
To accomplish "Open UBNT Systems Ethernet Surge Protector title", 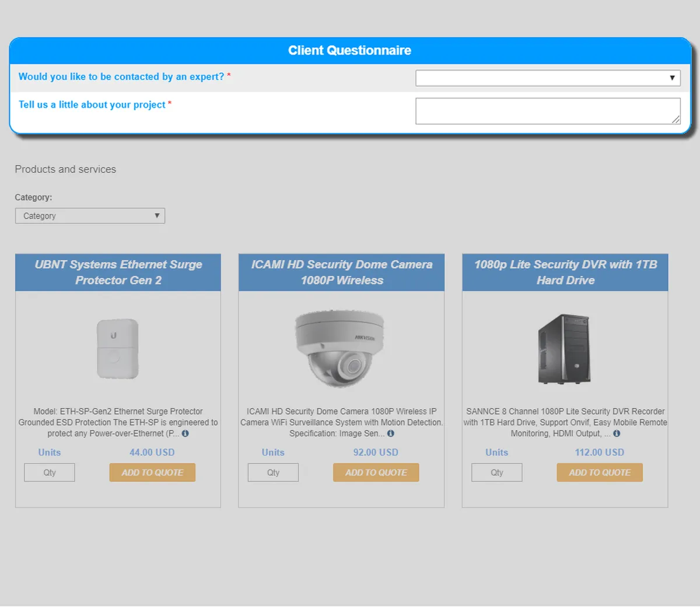I will point(118,272).
